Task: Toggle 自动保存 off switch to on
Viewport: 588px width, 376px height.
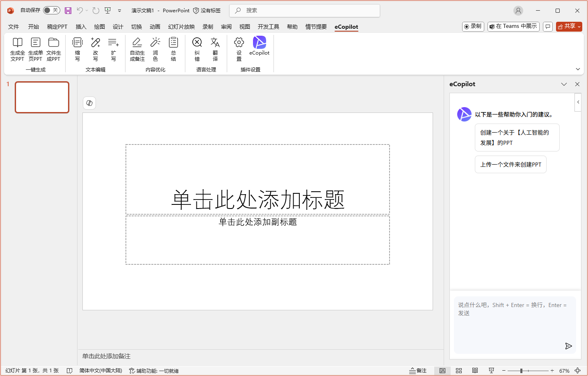Action: 52,10
